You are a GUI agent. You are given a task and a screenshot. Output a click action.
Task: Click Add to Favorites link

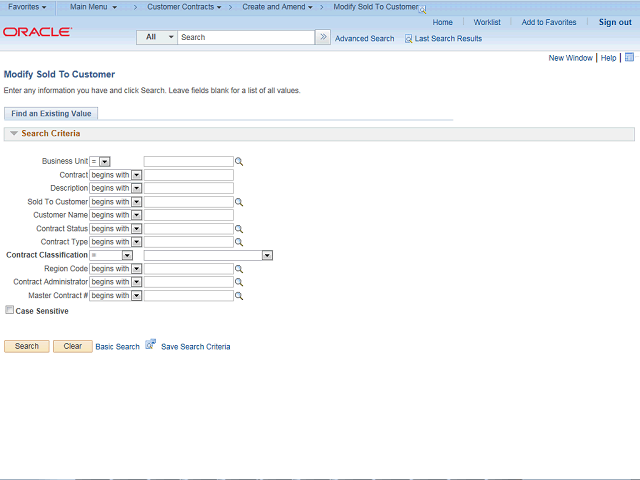(x=549, y=22)
